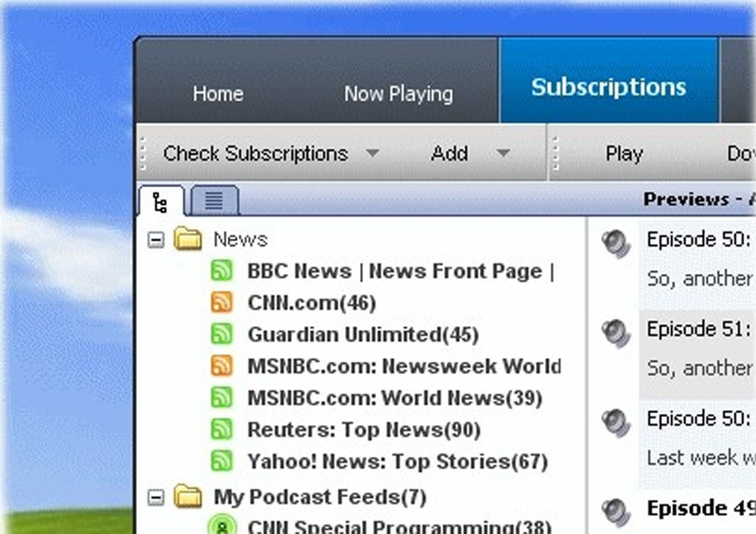Switch to the list view tab icon
Screen dimensions: 756x534
215,199
